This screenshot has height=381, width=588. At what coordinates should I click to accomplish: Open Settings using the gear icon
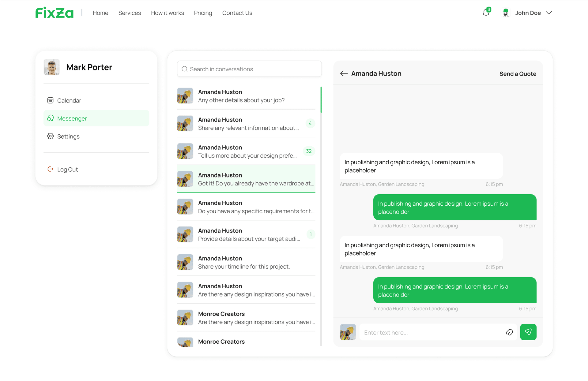[x=50, y=136]
